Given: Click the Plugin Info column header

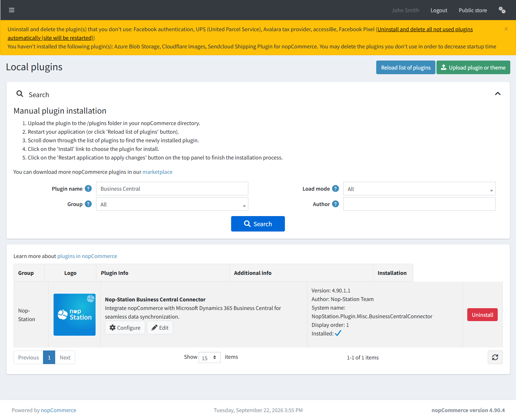Looking at the screenshot, I should tap(163, 273).
